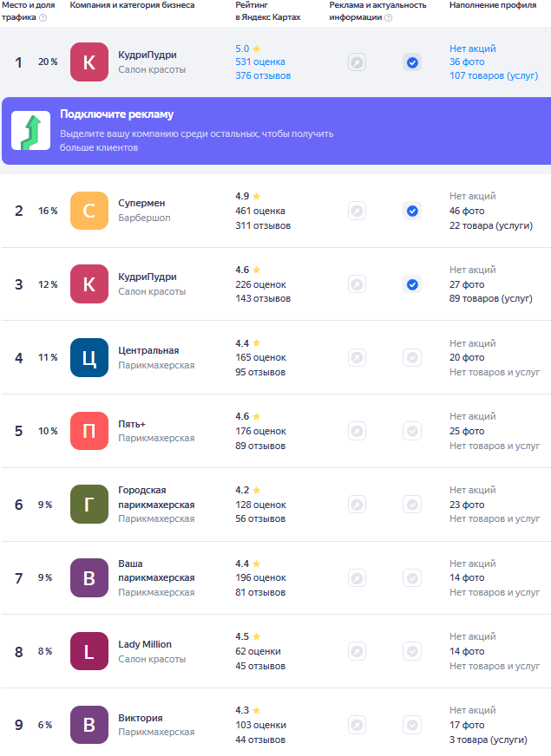
Task: Open the "36 фото" photos link
Action: pyautogui.click(x=467, y=62)
